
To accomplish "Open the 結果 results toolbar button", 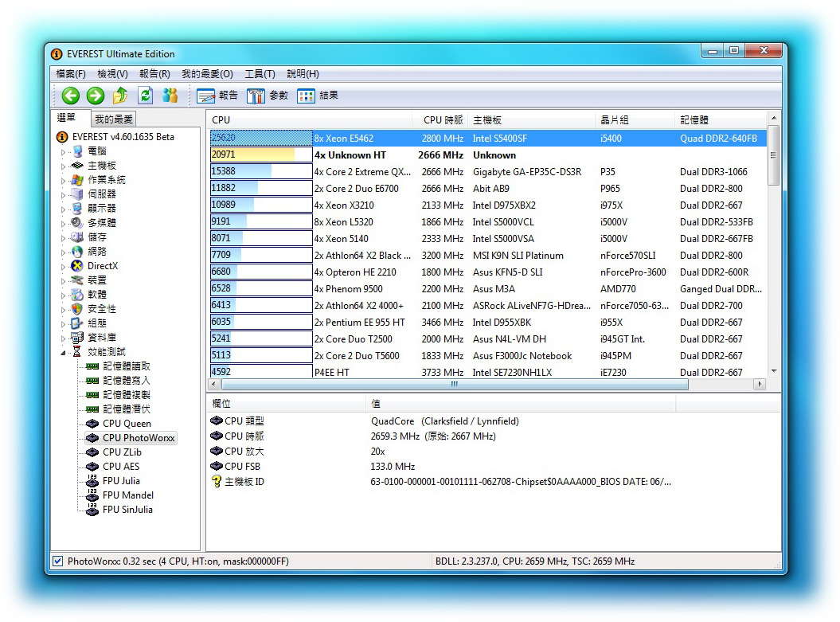I will click(318, 96).
